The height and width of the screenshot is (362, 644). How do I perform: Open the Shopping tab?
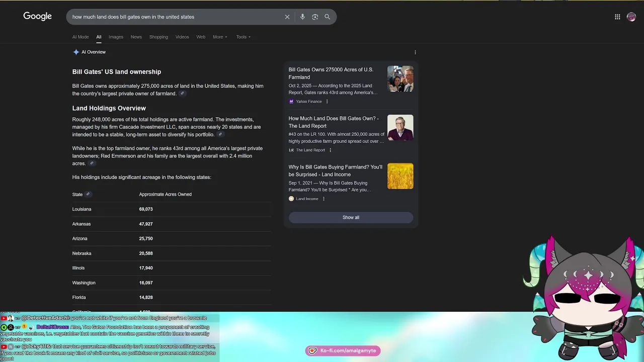pos(158,37)
